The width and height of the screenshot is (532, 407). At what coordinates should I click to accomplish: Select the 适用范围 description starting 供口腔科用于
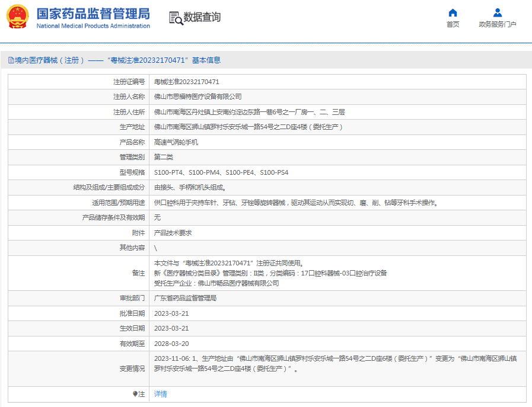[296, 203]
